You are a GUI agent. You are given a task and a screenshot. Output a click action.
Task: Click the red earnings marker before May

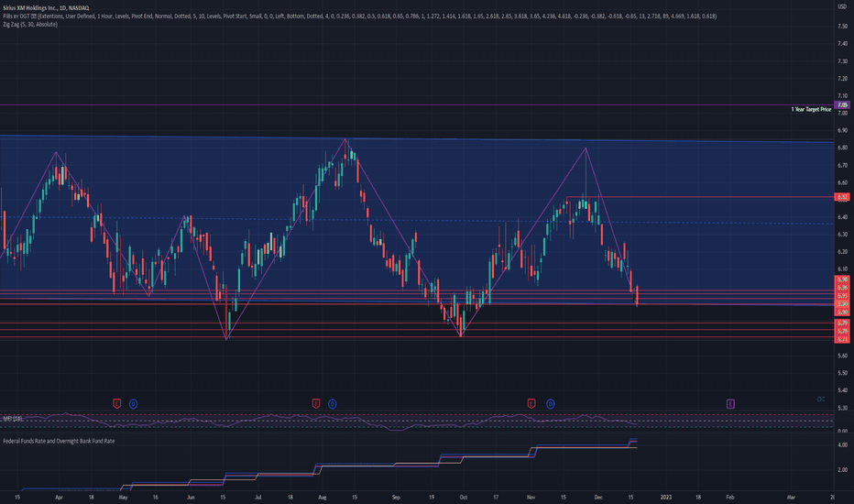(116, 404)
